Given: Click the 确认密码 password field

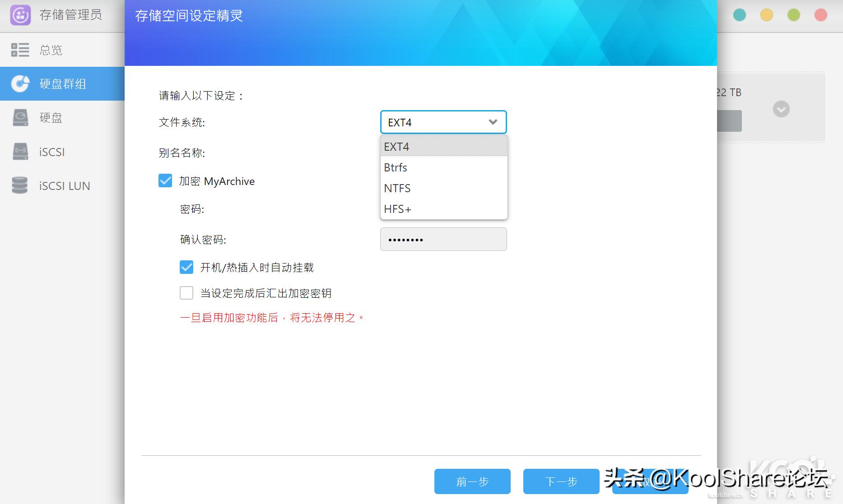Looking at the screenshot, I should (x=443, y=239).
